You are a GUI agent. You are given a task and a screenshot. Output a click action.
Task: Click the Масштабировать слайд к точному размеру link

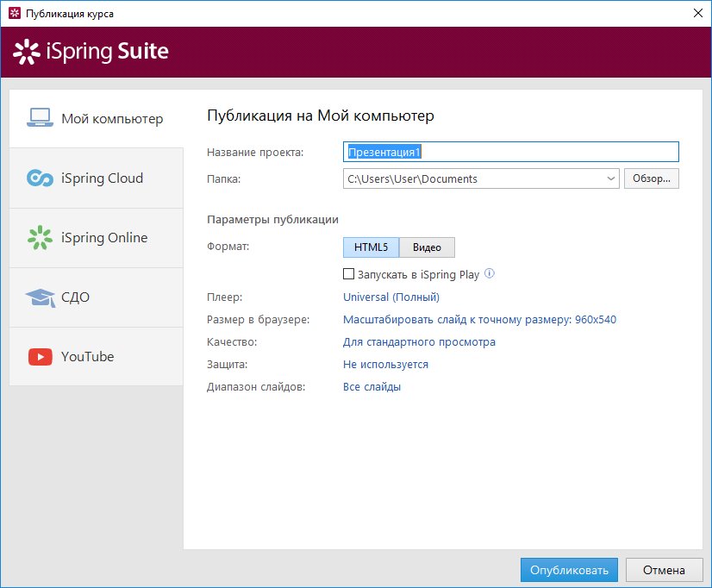click(479, 320)
